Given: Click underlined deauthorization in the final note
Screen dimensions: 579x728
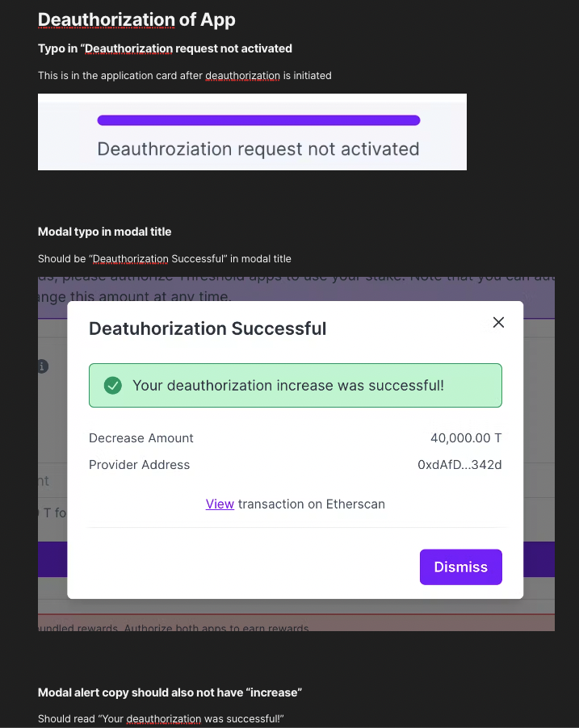Looking at the screenshot, I should click(x=164, y=718).
